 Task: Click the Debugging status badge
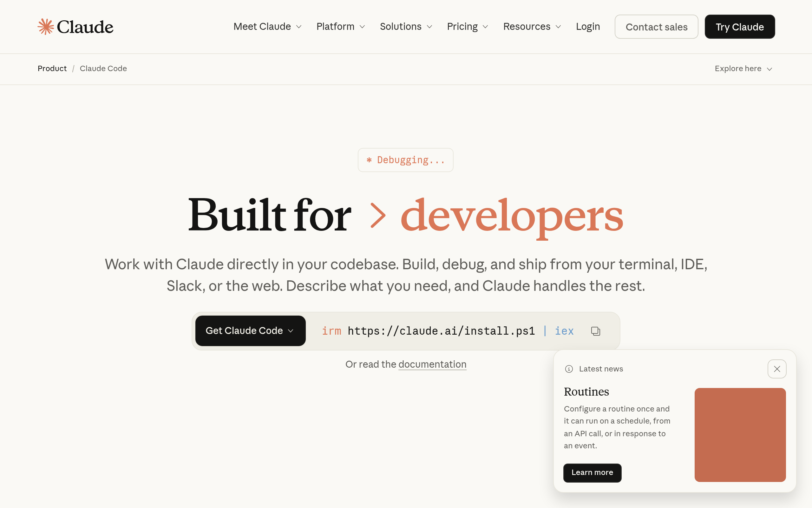click(405, 160)
